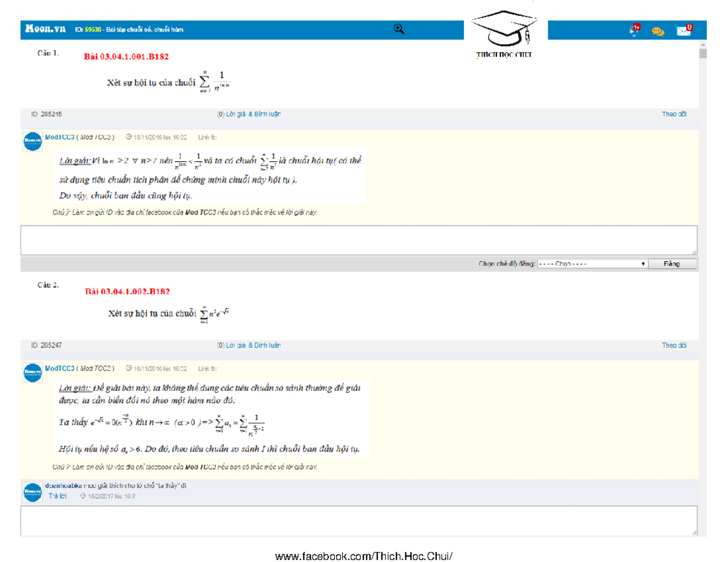
Task: Open 'Lời giải & Bình luận' under Câu 2
Action: [249, 345]
